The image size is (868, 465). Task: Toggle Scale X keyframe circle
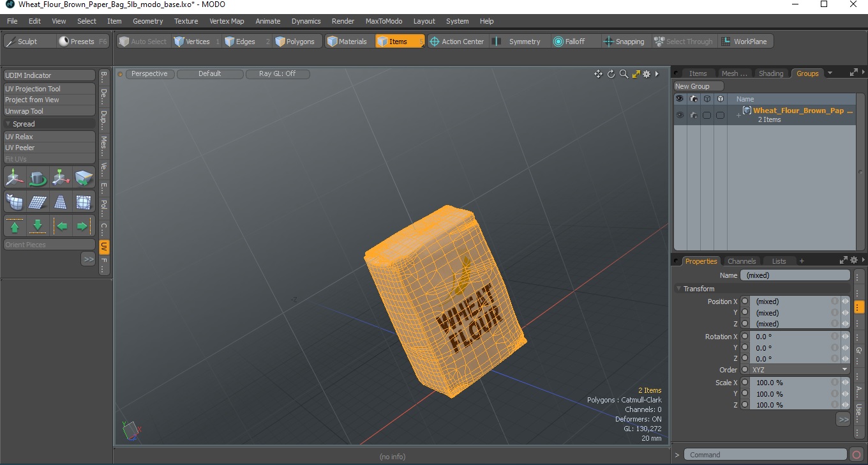point(745,383)
